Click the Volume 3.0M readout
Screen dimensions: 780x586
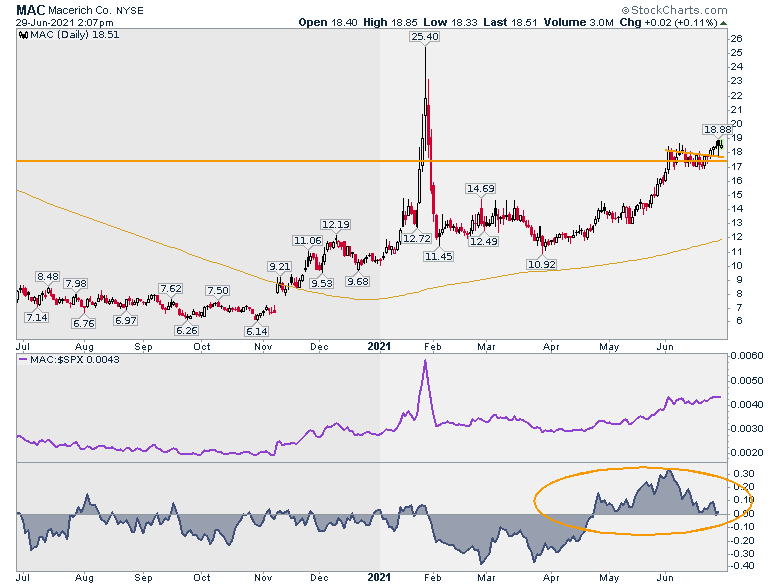click(579, 22)
